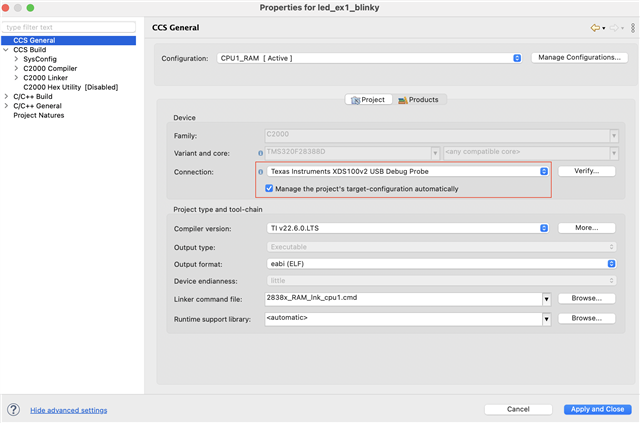Click the type filter text field
640x423 pixels.
68,27
